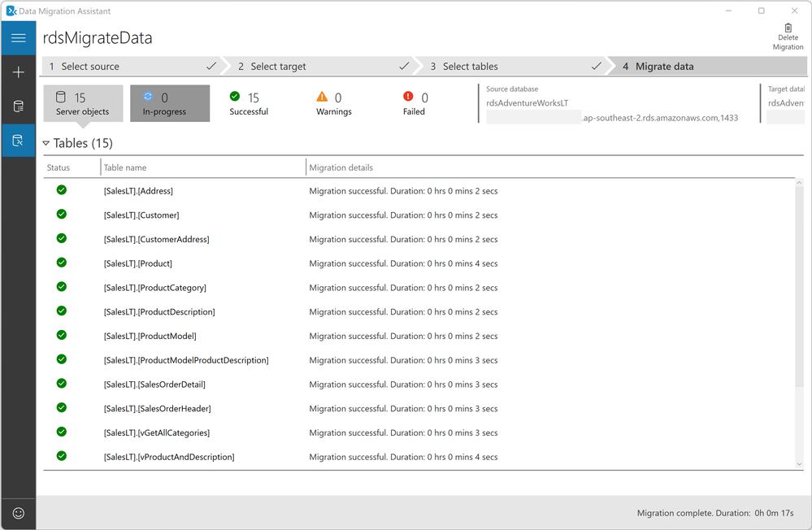Select the [SalesLT].[vGetAllCategories] table name
The image size is (812, 530).
156,432
